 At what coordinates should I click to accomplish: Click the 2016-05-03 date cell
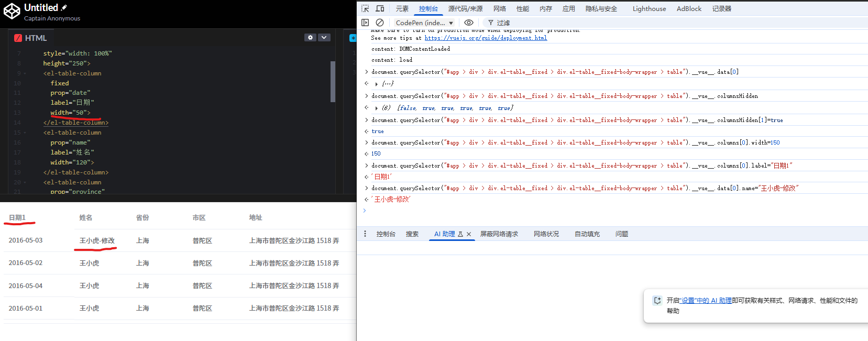click(26, 240)
